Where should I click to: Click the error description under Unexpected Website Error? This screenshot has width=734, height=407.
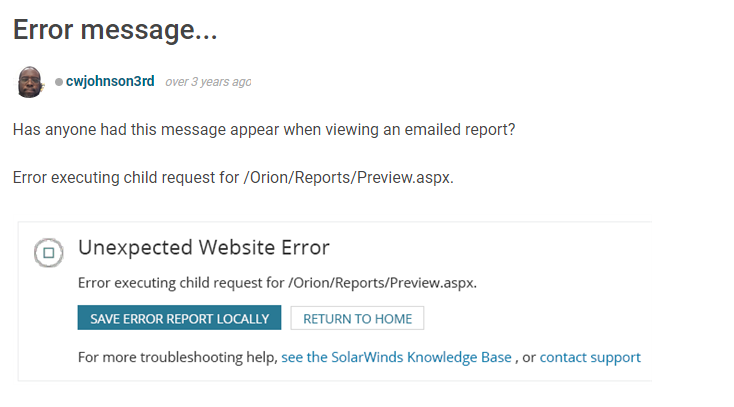point(277,283)
